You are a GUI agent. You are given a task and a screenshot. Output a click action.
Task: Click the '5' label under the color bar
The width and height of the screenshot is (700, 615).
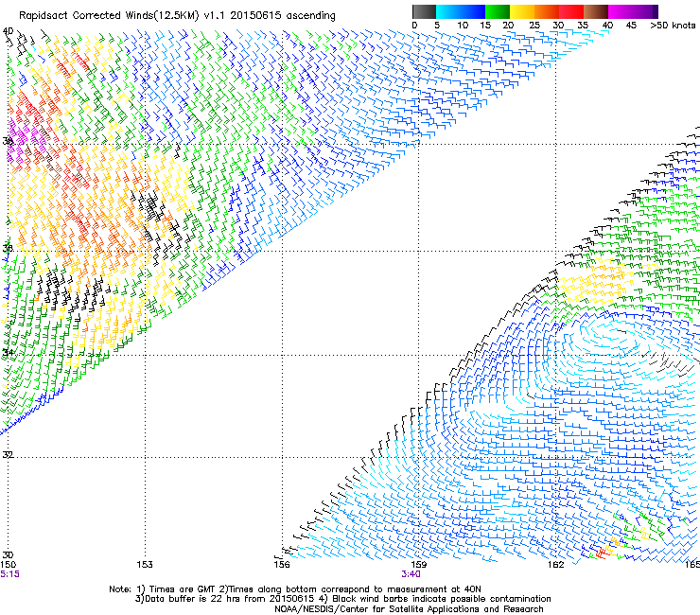coord(437,26)
